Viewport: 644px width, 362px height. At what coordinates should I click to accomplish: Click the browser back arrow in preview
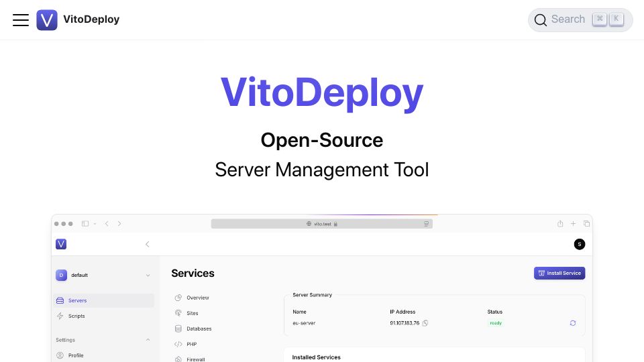click(x=107, y=224)
